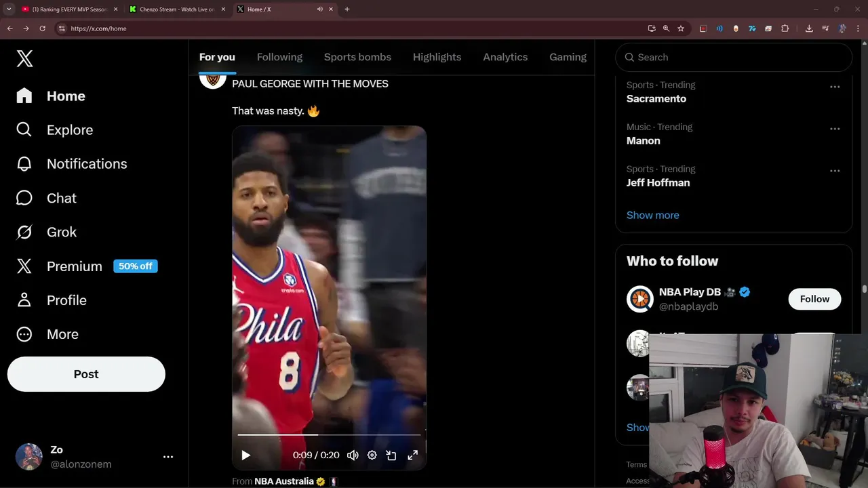Open account menu dots next to Zo
The image size is (868, 488).
(x=168, y=457)
